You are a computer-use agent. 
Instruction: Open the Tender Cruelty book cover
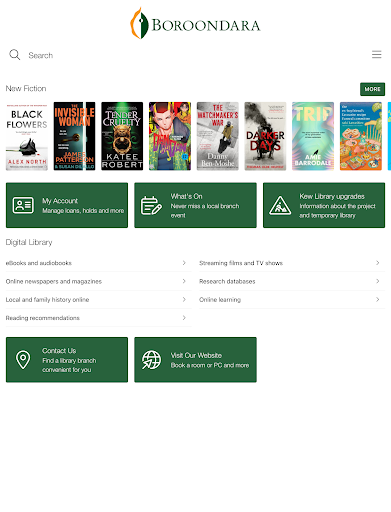122,136
